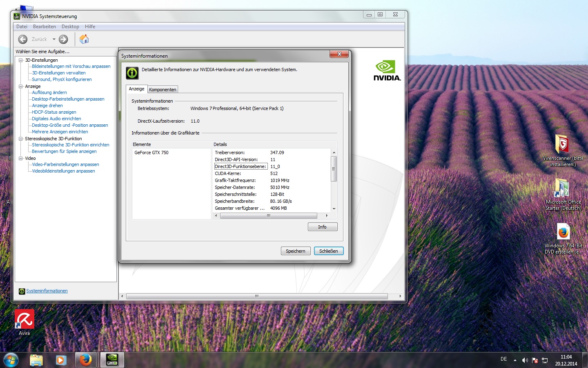This screenshot has width=588, height=368.
Task: Open Desktop-Größe und -Position anpassen
Action: tap(70, 125)
